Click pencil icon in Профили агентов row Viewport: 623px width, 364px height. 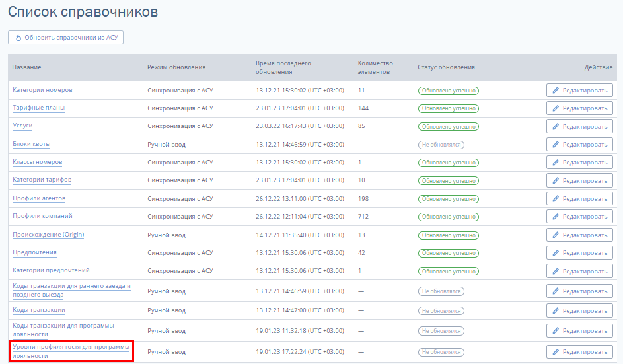(556, 199)
